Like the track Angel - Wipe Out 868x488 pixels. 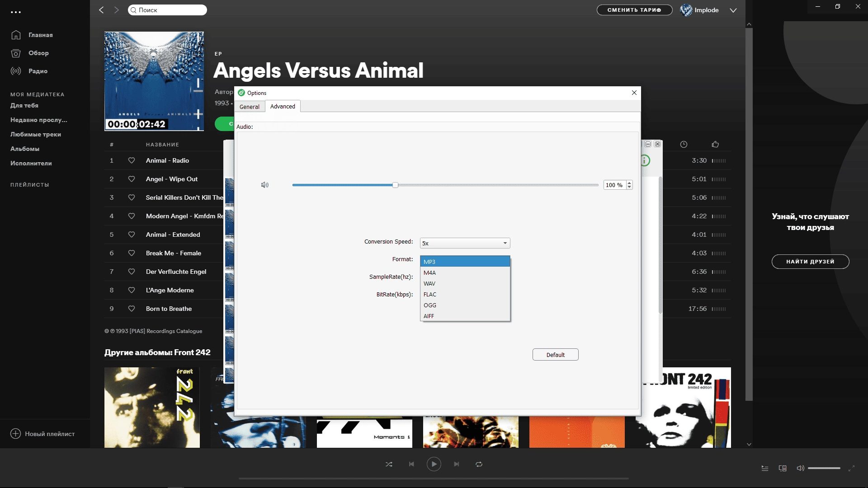pos(132,179)
